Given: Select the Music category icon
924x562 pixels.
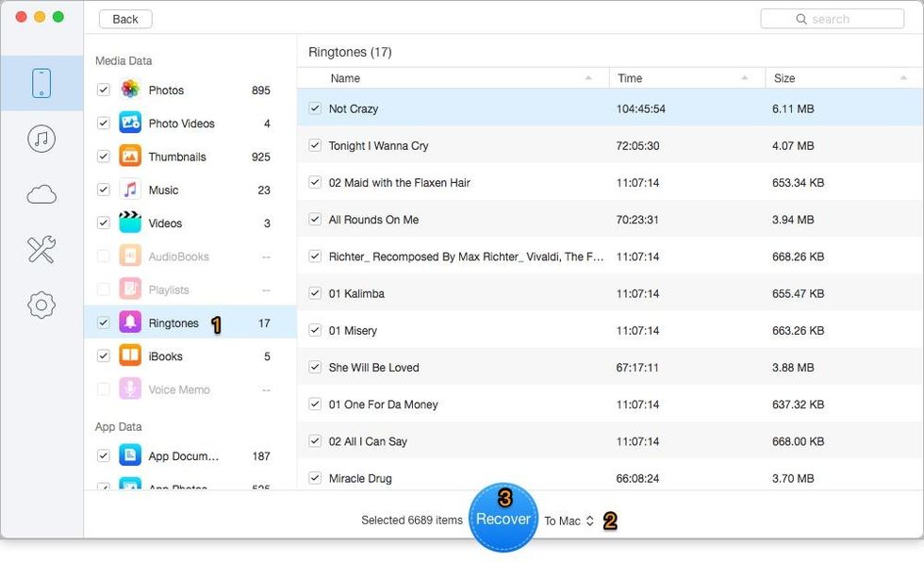Looking at the screenshot, I should click(130, 190).
